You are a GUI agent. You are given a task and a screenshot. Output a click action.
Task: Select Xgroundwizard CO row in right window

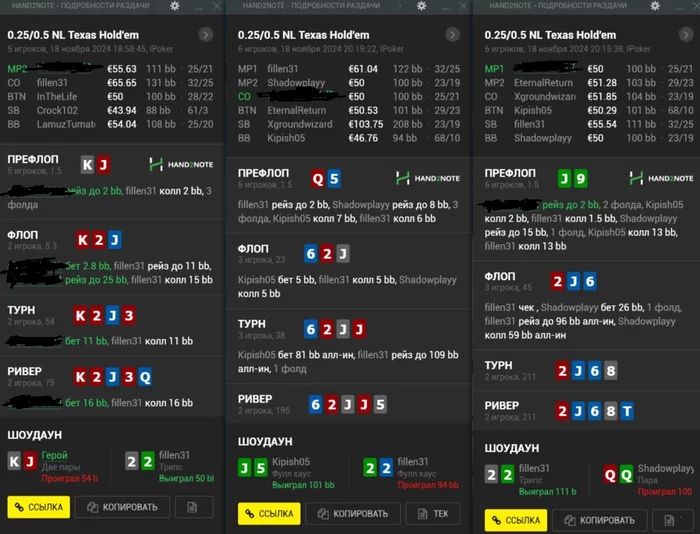pyautogui.click(x=589, y=96)
